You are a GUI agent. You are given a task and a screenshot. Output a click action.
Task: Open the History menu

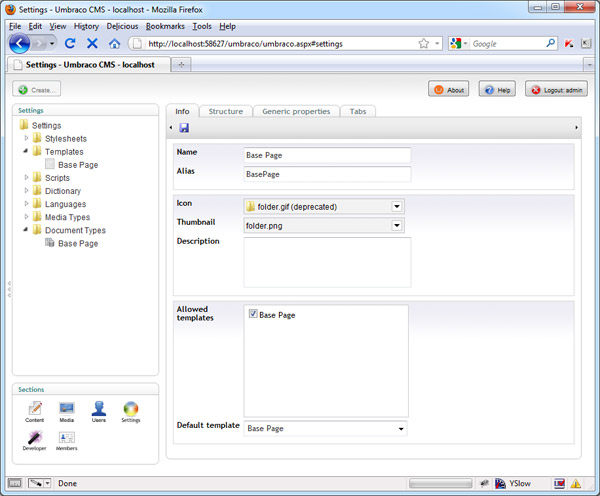[x=86, y=26]
